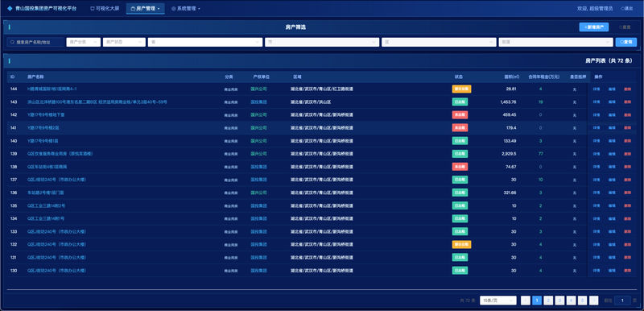Click the 查询 search query button
Viewport: 644px width, 311px height.
(x=626, y=43)
